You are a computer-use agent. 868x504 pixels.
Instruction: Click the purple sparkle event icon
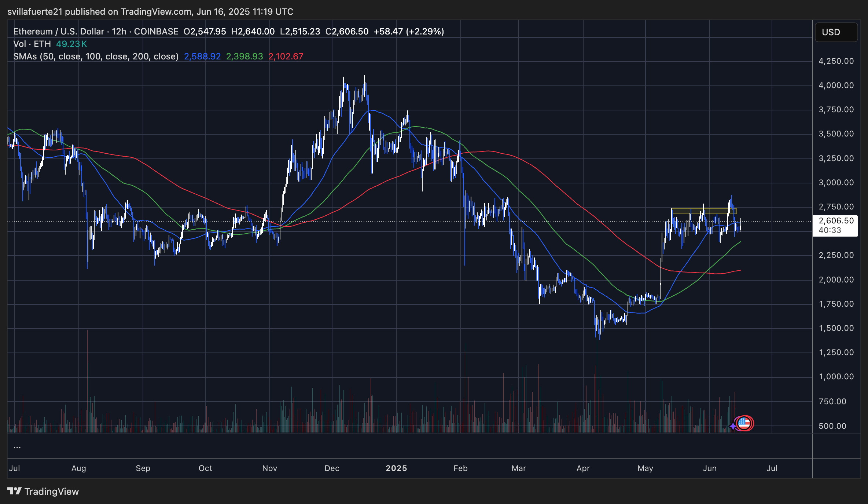click(732, 426)
